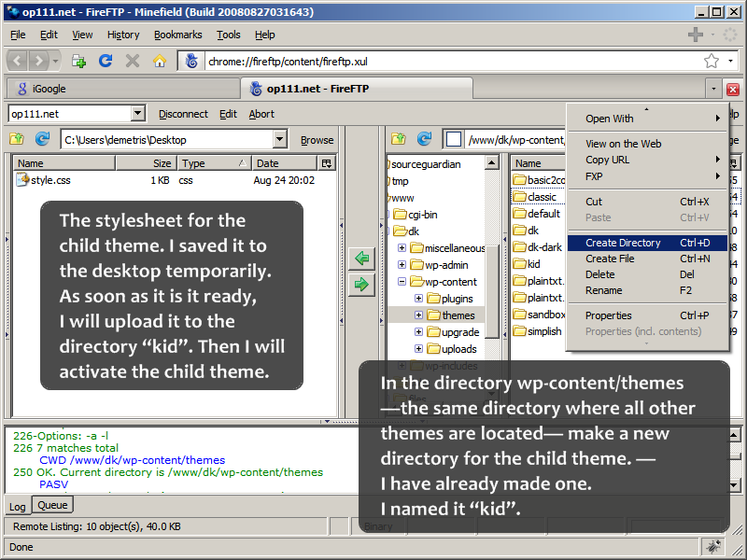Screen dimensions: 747x560
Task: Click the bug icon in status bar
Action: [713, 547]
